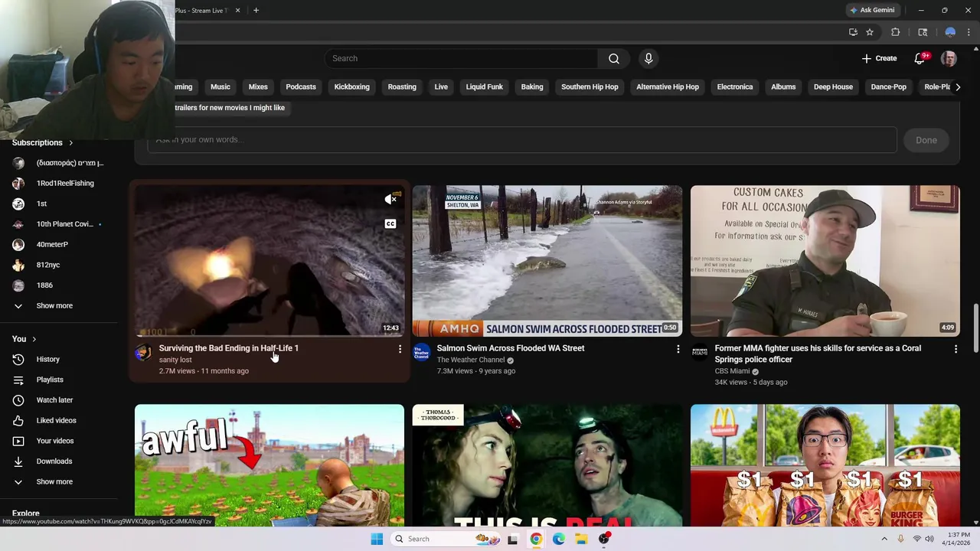The height and width of the screenshot is (551, 980).
Task: Click the 'Ask in your own words' field
Action: coord(522,140)
